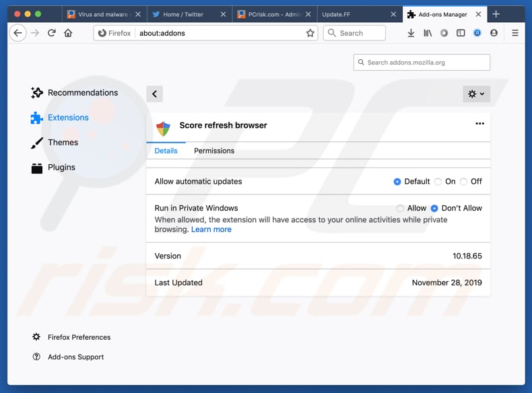
Task: Open the Recommendations section
Action: (83, 93)
